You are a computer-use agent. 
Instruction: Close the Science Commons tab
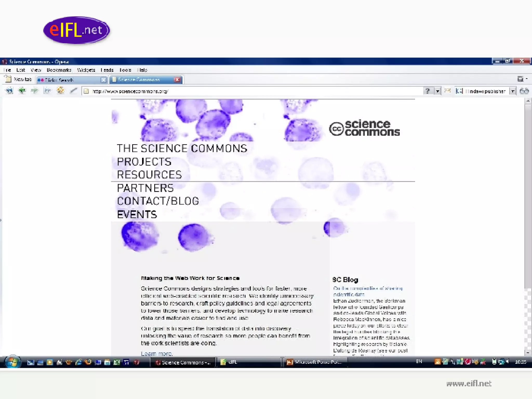(177, 80)
